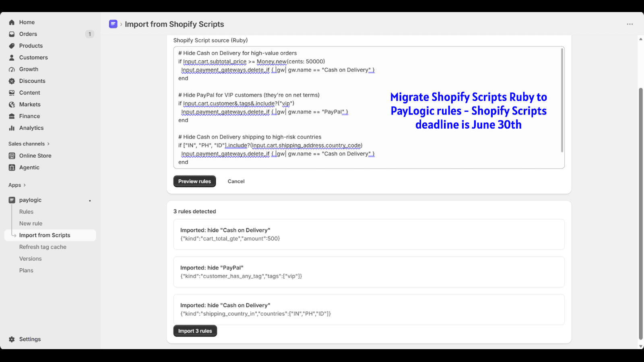Expand the Sales channels section

click(x=29, y=144)
